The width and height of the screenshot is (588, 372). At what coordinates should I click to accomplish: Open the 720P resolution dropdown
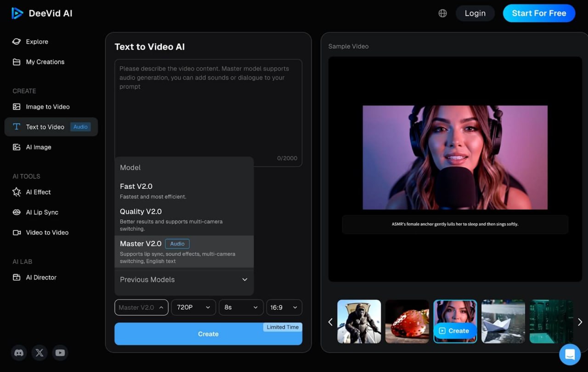pyautogui.click(x=193, y=307)
